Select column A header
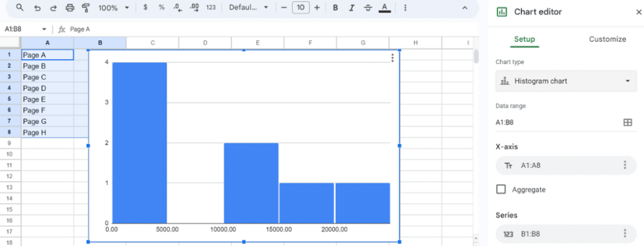 [48, 43]
